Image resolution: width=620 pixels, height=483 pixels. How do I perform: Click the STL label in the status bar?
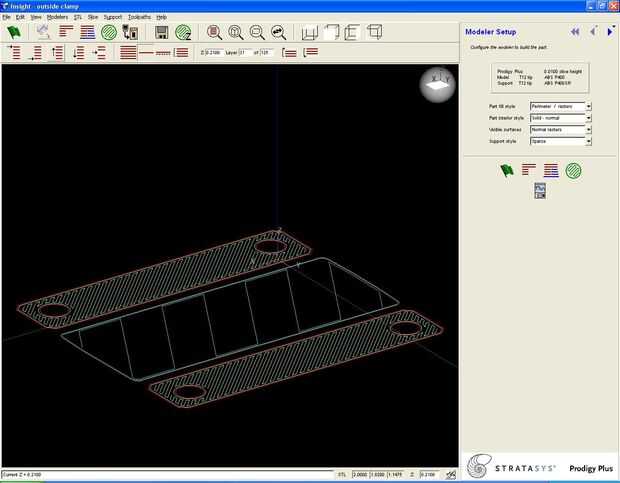coord(342,474)
